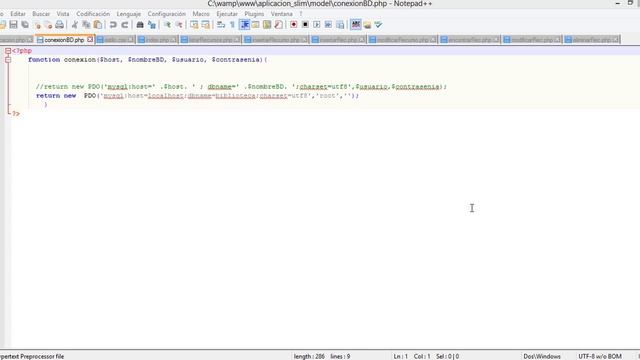This screenshot has height=360, width=640.
Task: Toggle the ABC spell-check toolbar icon
Action: point(356,25)
